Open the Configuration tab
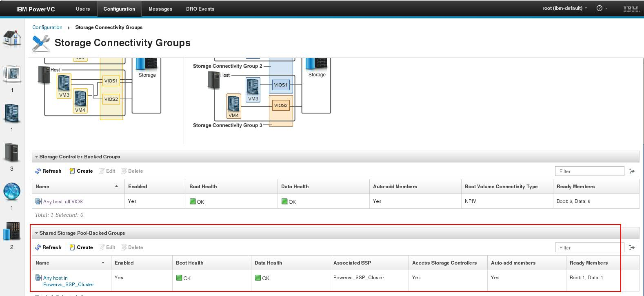644x296 pixels. (x=119, y=9)
